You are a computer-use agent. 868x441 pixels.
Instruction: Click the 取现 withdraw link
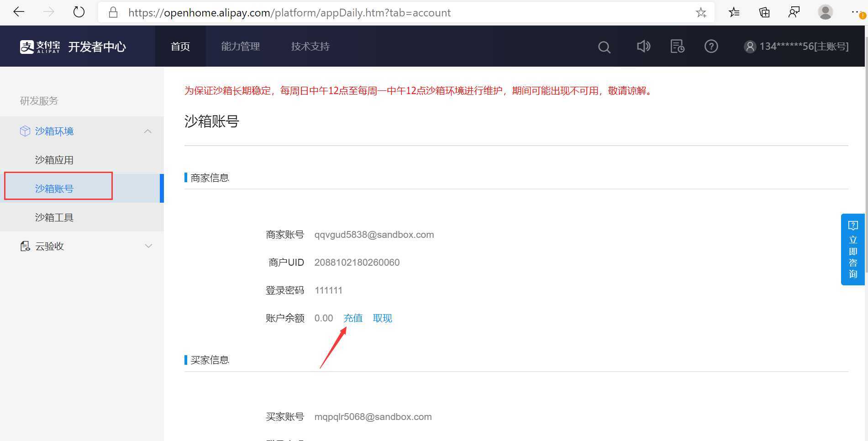pyautogui.click(x=382, y=318)
